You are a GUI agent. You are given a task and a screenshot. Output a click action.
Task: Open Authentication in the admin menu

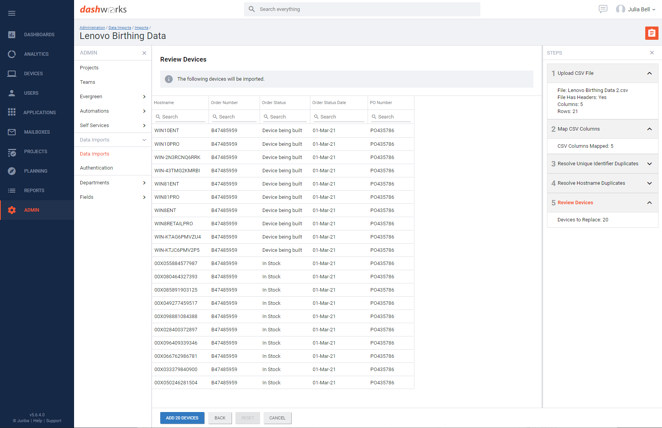[x=96, y=168]
